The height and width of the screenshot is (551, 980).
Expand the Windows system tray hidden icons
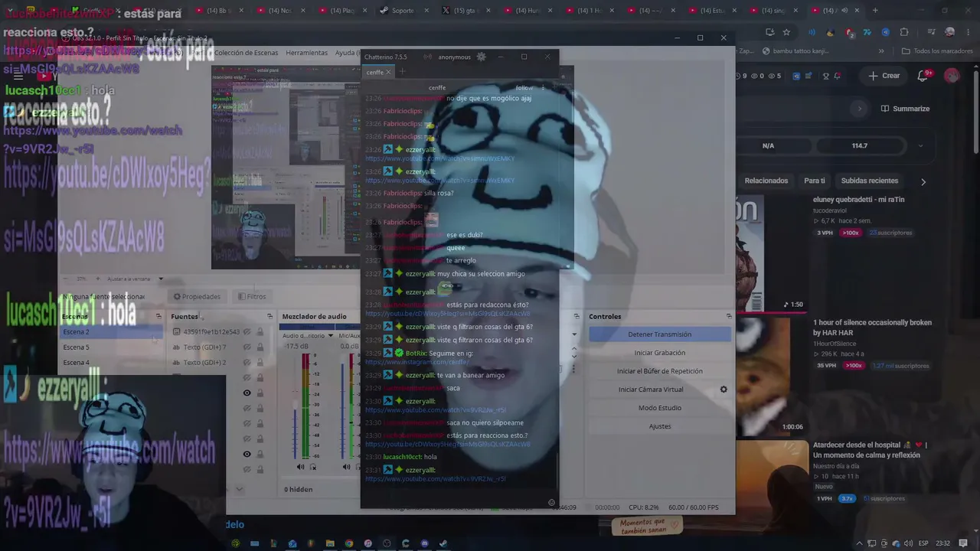tap(860, 543)
